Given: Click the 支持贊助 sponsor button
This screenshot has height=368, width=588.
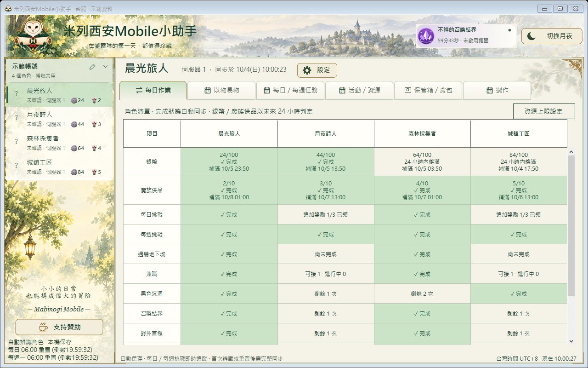Looking at the screenshot, I should coord(59,327).
